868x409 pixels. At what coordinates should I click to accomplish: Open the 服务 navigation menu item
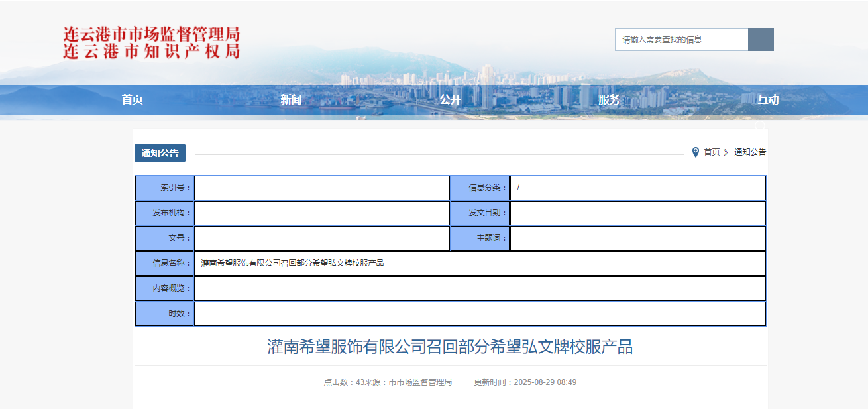(x=609, y=100)
